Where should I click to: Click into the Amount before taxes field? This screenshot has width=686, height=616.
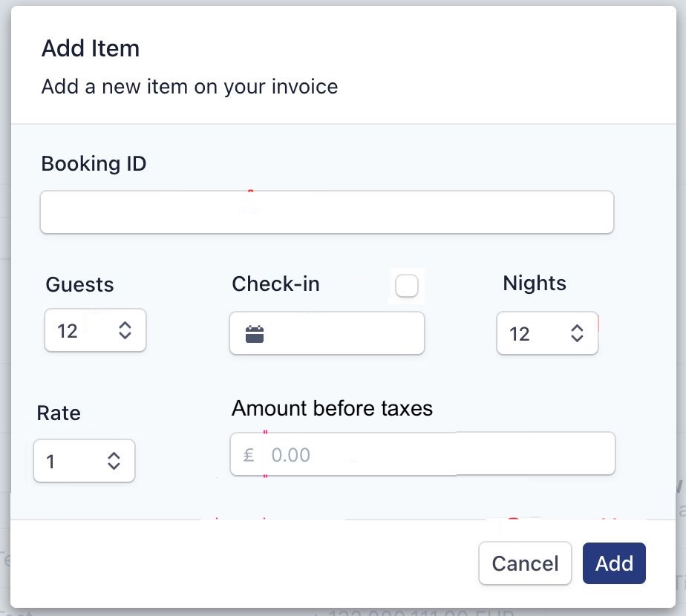pyautogui.click(x=438, y=454)
